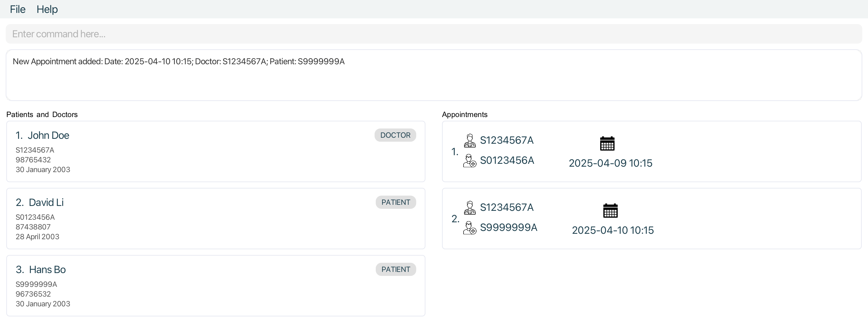This screenshot has height=331, width=868.
Task: Click the patient icon beside S0123456A
Action: pyautogui.click(x=470, y=161)
